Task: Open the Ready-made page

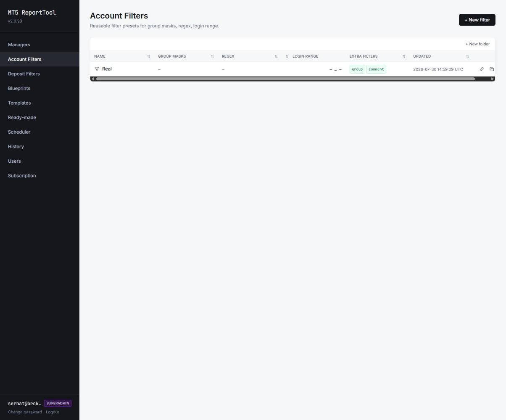Action: click(x=40, y=117)
